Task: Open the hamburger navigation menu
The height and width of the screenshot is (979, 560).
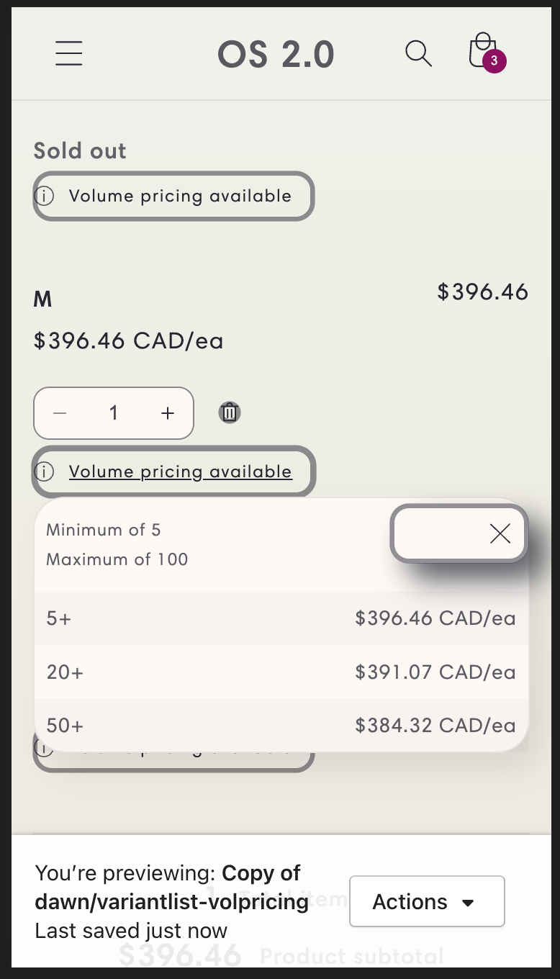Action: coord(68,53)
